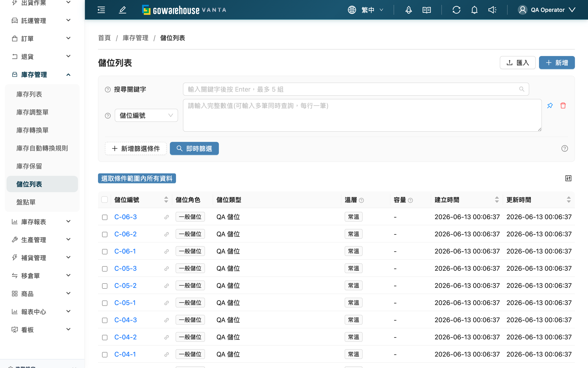Open the 繁中 language dropdown
This screenshot has width=588, height=368.
[x=365, y=10]
